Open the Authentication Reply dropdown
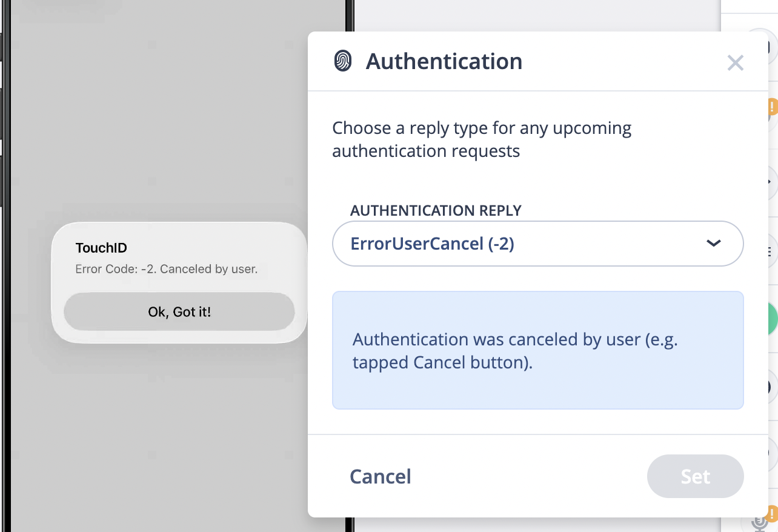Image resolution: width=778 pixels, height=532 pixels. coord(537,244)
